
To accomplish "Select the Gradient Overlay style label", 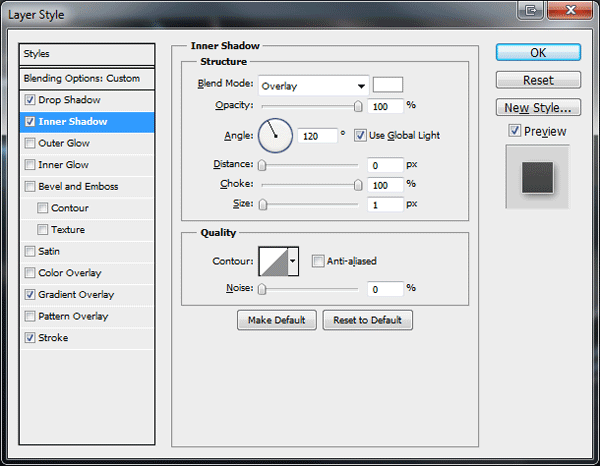I will point(76,295).
